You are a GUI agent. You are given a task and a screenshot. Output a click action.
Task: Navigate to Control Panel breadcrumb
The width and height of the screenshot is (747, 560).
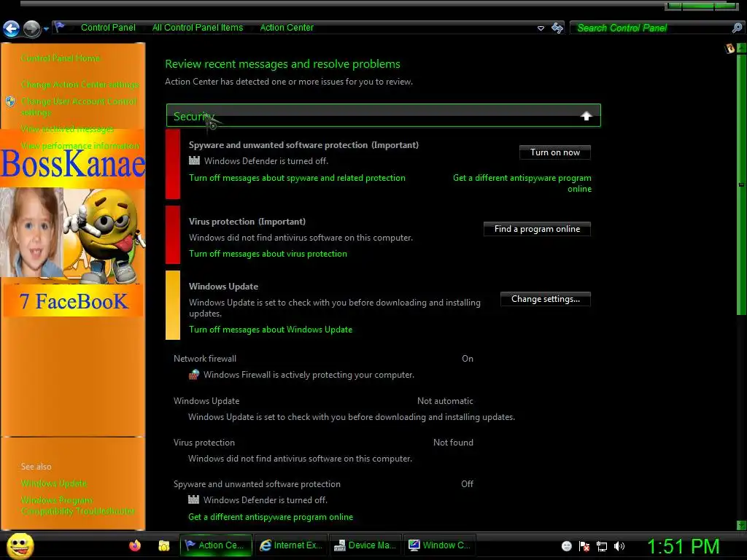(x=108, y=28)
